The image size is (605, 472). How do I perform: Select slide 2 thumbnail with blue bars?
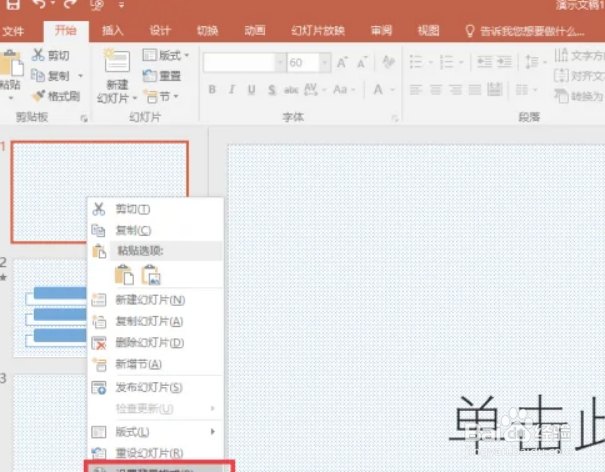(x=50, y=308)
